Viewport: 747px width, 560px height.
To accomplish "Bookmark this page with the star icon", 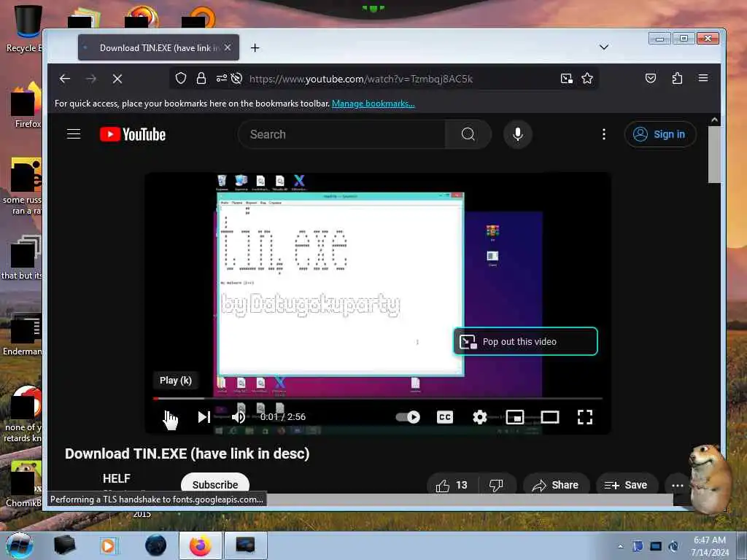I will [587, 78].
